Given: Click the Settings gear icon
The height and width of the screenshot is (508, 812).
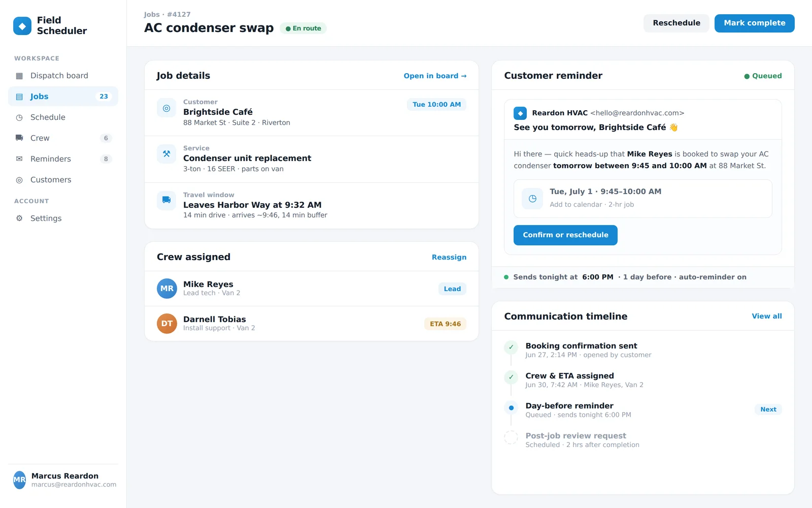Looking at the screenshot, I should (x=19, y=218).
